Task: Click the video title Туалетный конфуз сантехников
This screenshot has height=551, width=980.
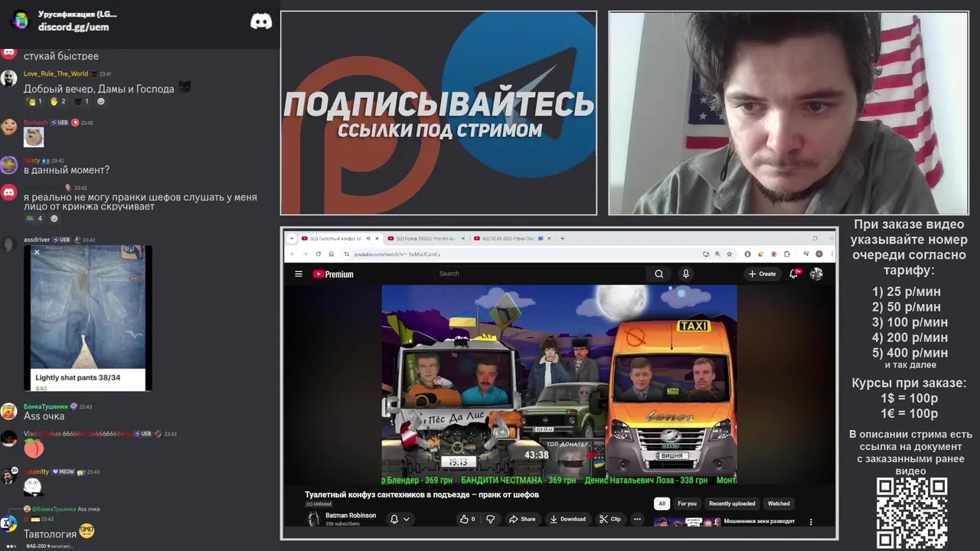Action: pos(422,494)
